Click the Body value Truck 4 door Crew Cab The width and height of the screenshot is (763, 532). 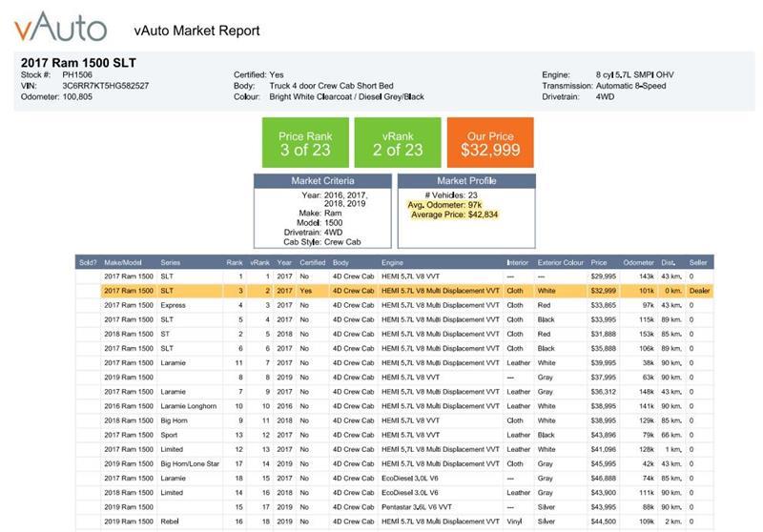point(331,86)
